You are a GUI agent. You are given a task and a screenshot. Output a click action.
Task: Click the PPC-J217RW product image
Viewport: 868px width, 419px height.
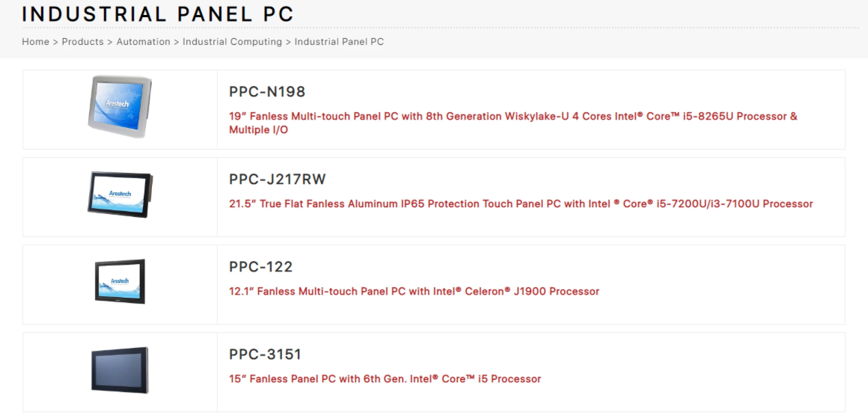(120, 195)
